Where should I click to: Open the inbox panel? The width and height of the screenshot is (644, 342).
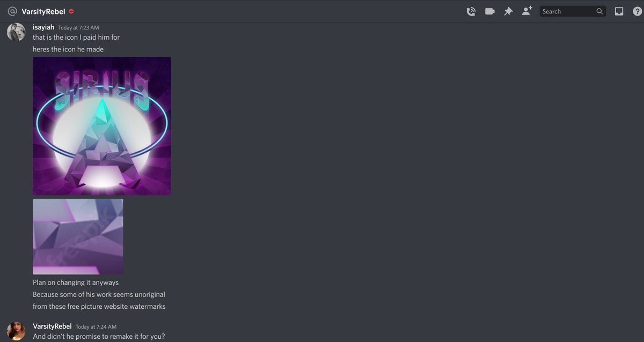click(x=619, y=11)
